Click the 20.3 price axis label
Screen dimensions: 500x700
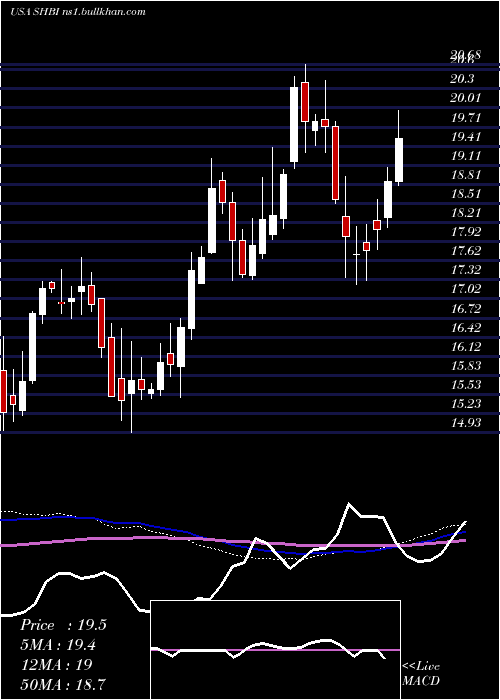pos(462,79)
